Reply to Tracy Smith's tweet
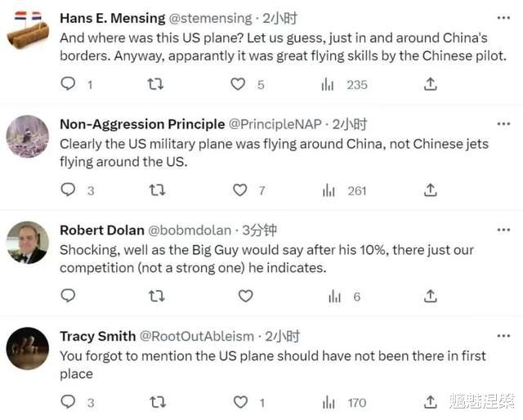 (x=69, y=401)
